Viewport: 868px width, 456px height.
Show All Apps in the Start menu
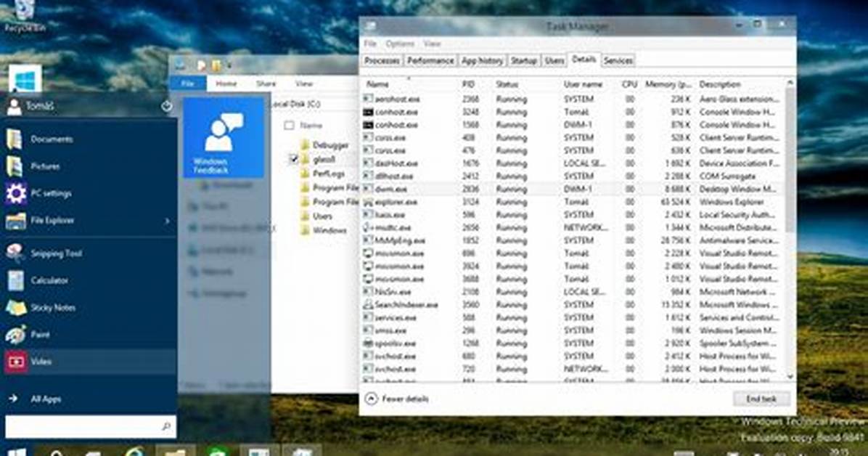[x=35, y=399]
